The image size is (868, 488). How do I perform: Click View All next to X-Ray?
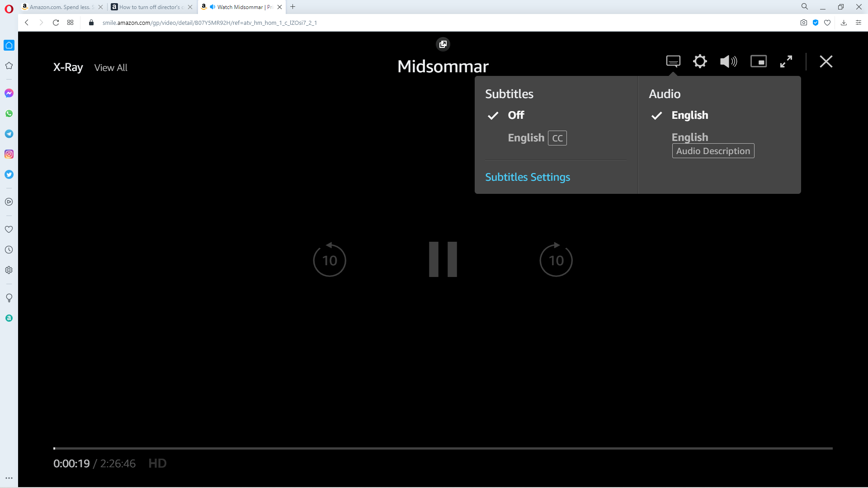click(111, 68)
